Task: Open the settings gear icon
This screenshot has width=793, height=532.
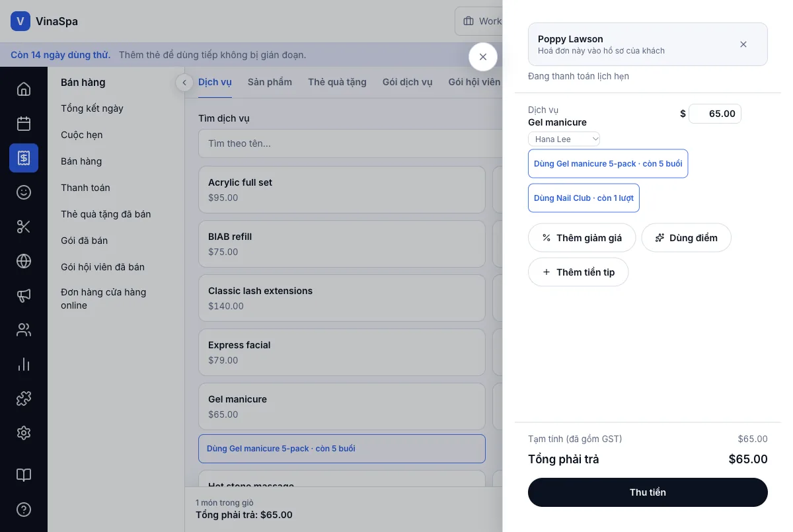Action: [x=24, y=433]
